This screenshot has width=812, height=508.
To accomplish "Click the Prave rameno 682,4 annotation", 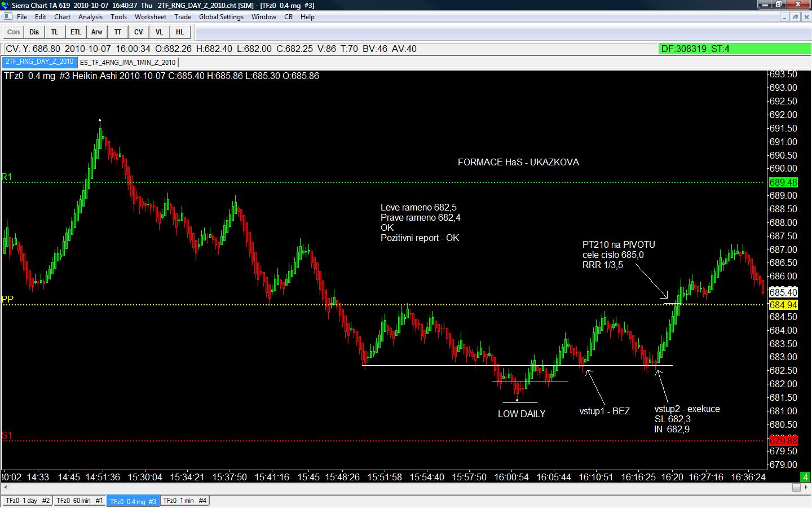I will click(x=420, y=217).
